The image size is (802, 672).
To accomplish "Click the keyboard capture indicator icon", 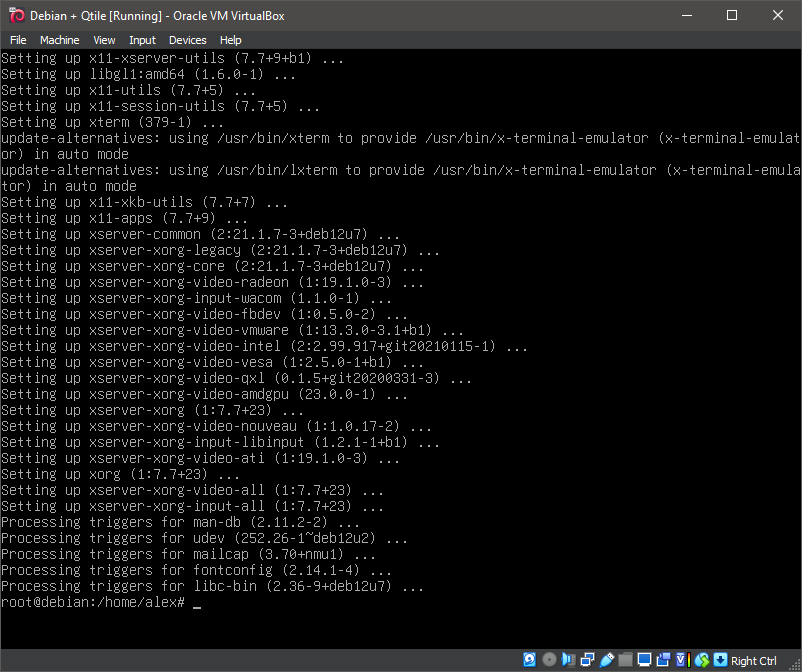I will [x=720, y=659].
